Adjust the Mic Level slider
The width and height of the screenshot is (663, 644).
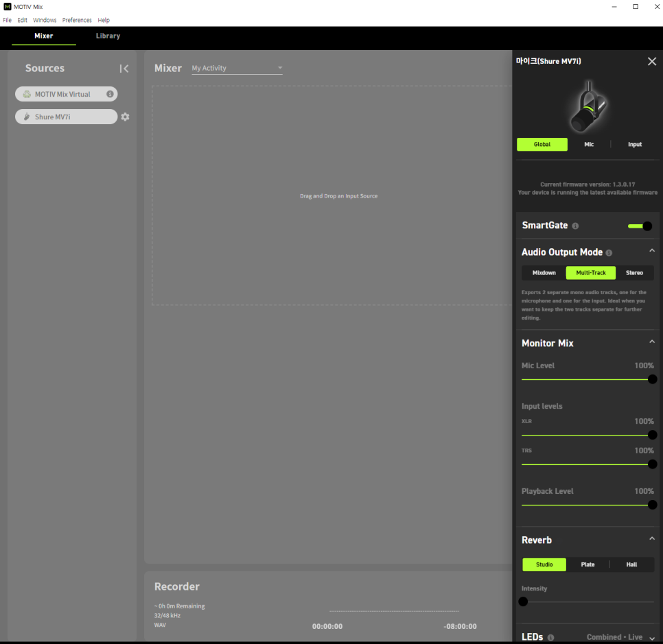coord(587,379)
